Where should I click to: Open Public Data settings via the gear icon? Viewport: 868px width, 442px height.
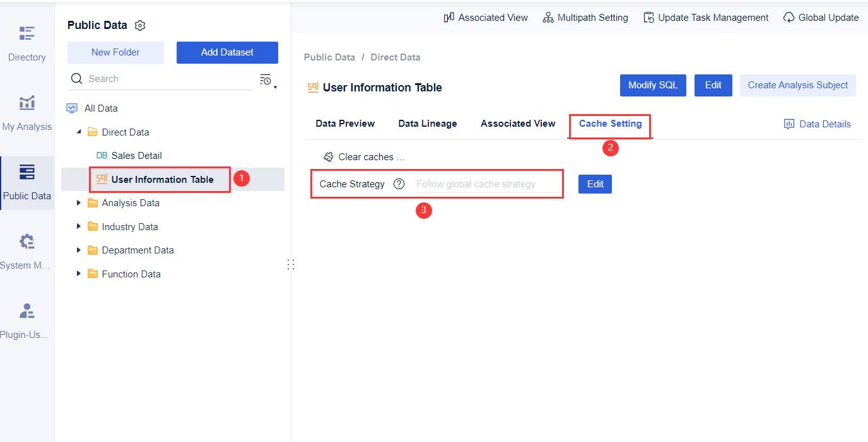[x=139, y=25]
